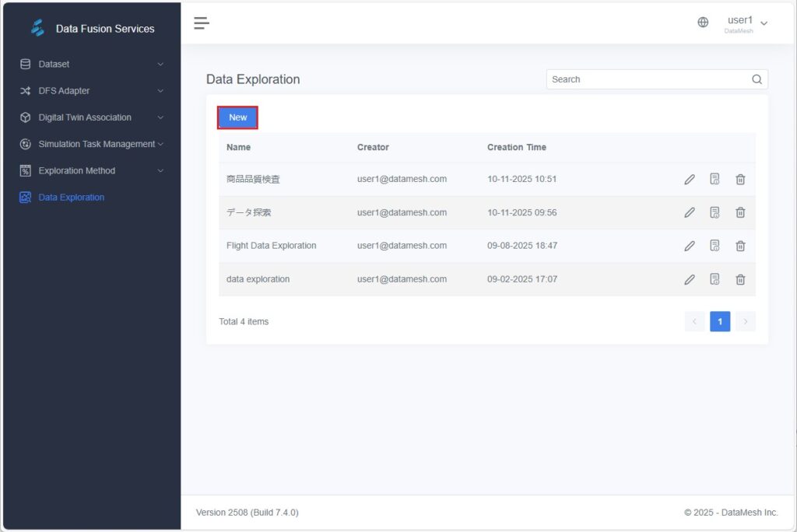Click the Search input field
The width and height of the screenshot is (797, 532).
pyautogui.click(x=646, y=79)
